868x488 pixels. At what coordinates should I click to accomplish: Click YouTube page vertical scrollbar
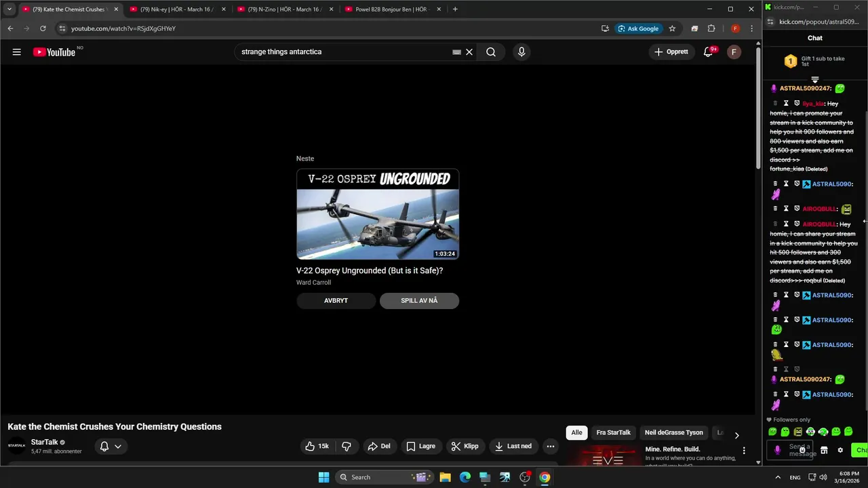coord(758,108)
